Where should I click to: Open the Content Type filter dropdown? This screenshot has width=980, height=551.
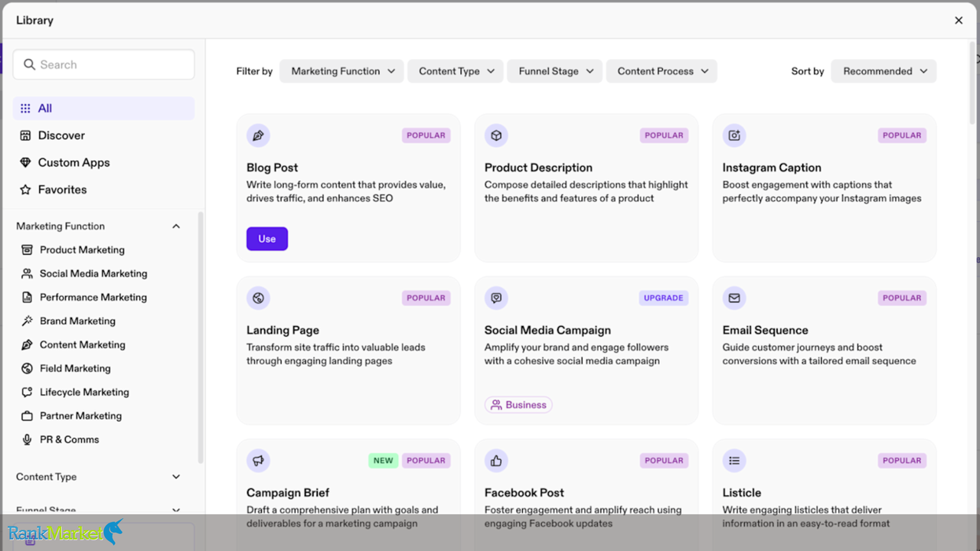pyautogui.click(x=456, y=71)
